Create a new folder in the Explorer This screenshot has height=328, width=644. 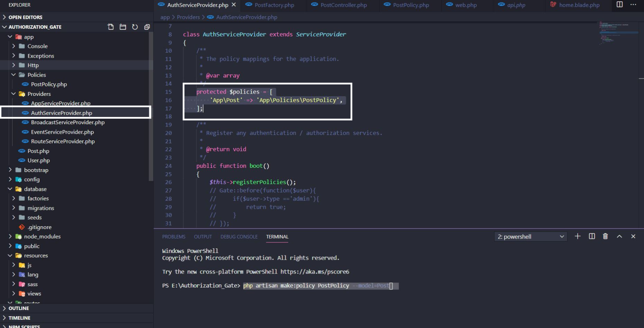pos(122,27)
